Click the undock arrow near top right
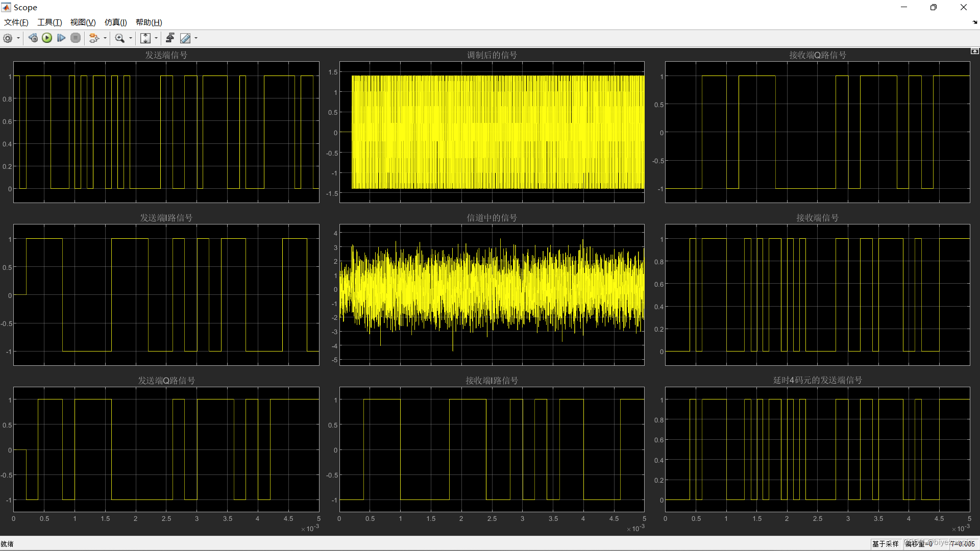The height and width of the screenshot is (551, 980). coord(974,22)
